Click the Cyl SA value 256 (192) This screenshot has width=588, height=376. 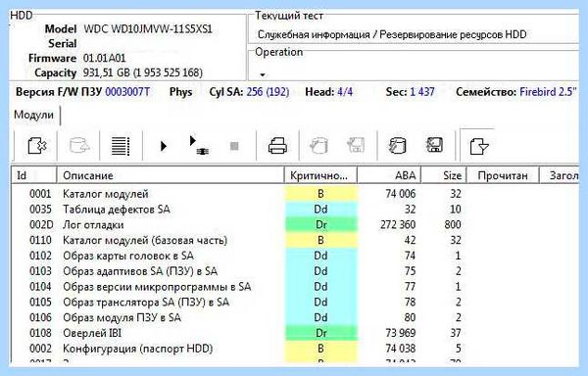(x=268, y=92)
